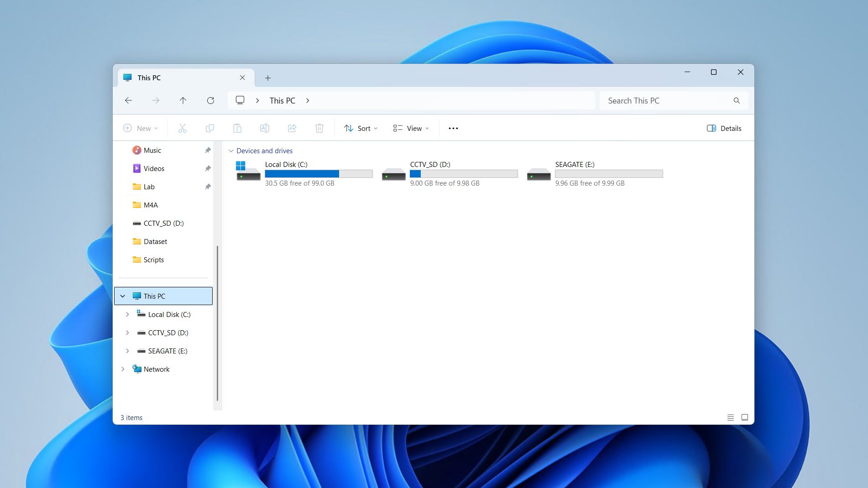The height and width of the screenshot is (488, 868).
Task: Click chevron before This PC breadcrumb
Action: pos(257,100)
